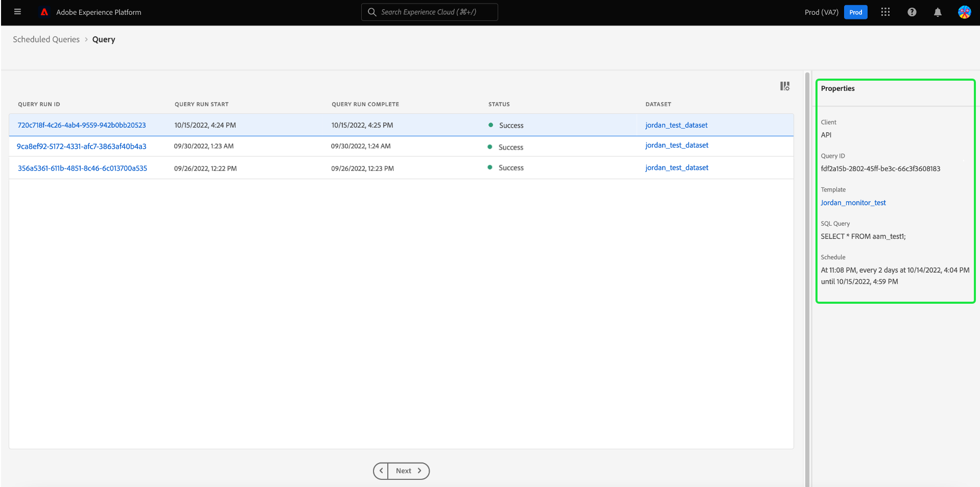980x487 pixels.
Task: Sort by Query Run Start column
Action: point(201,104)
